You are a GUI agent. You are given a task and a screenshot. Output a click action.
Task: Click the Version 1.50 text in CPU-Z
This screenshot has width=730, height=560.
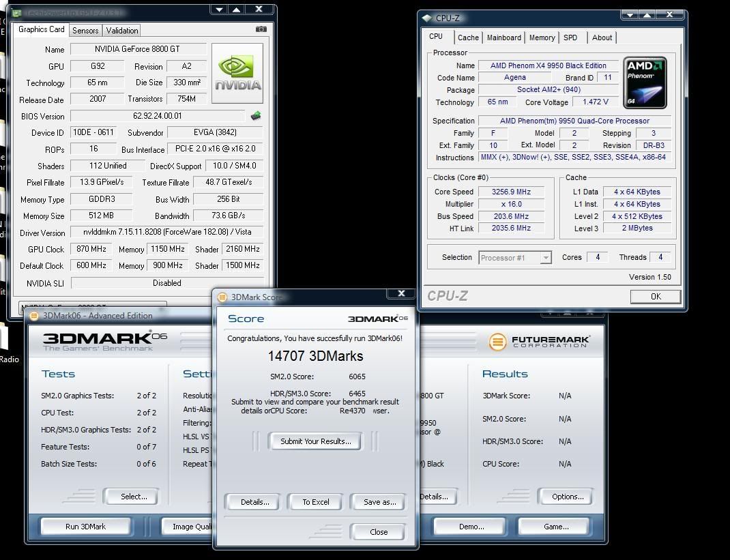650,277
